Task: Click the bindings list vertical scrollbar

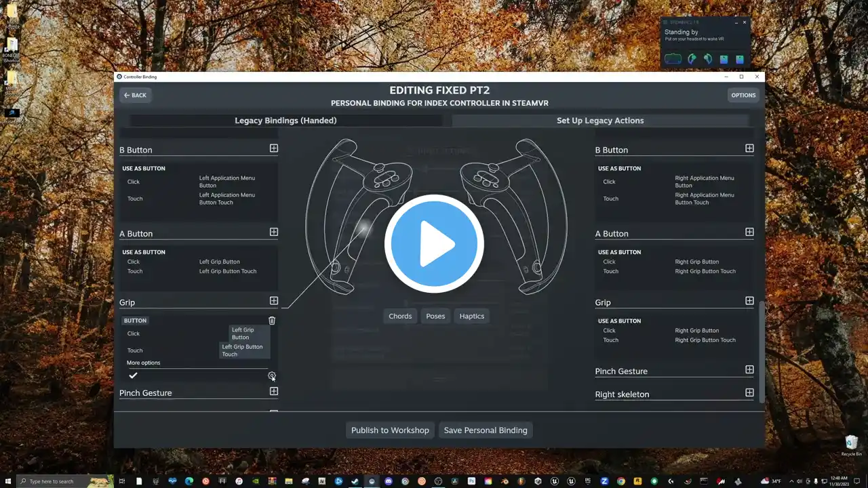Action: tap(761, 352)
